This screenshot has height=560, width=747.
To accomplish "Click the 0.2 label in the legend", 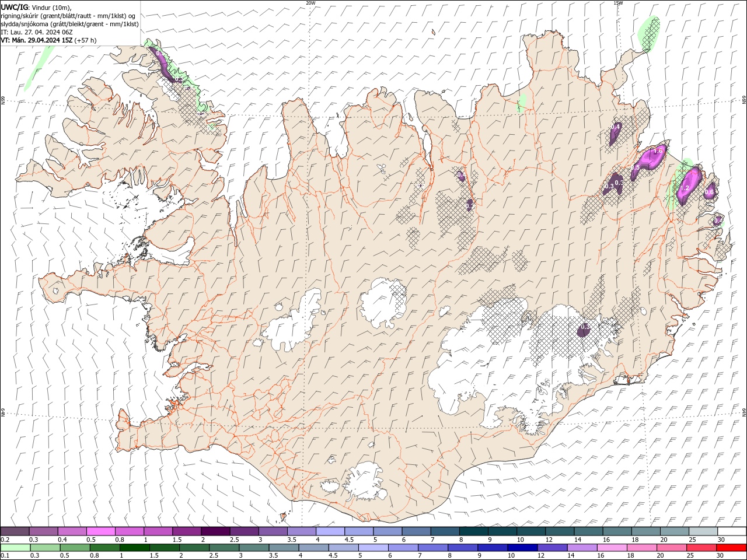I will click(x=5, y=540).
